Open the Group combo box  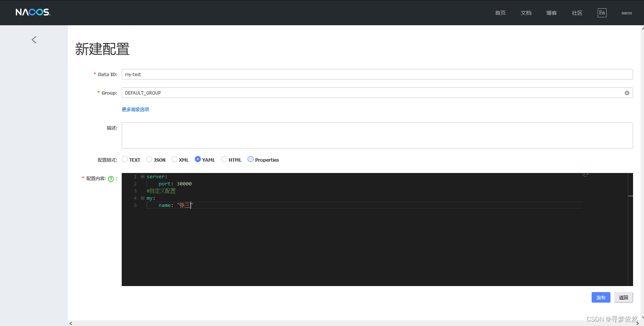(377, 93)
